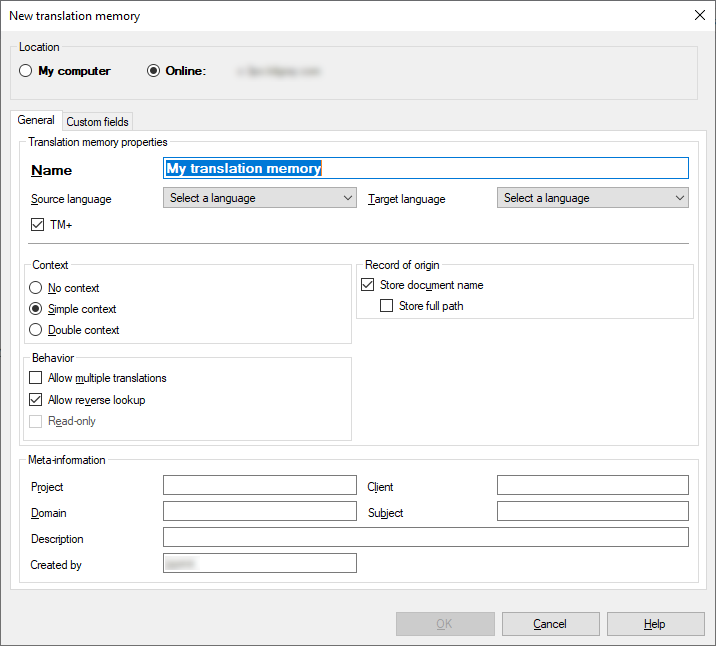Enable the Store full path checkbox

point(386,306)
